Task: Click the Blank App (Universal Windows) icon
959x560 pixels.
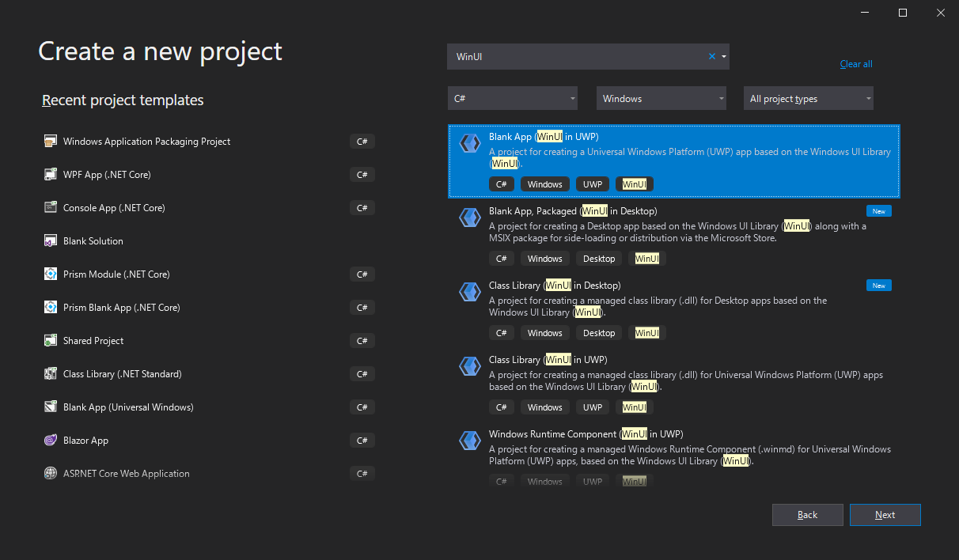Action: (51, 407)
